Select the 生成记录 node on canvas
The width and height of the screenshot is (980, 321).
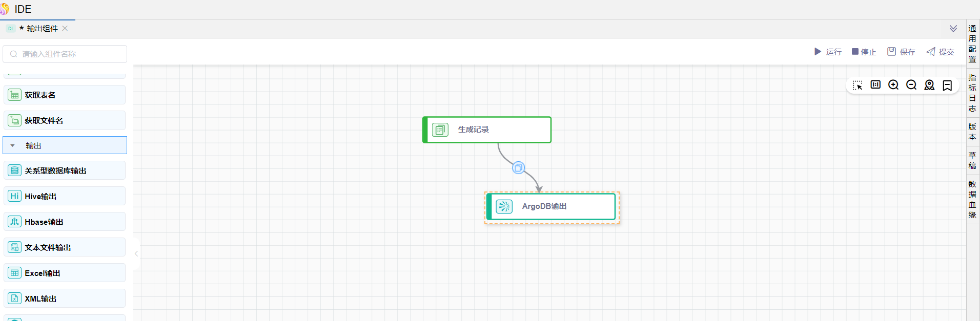click(x=487, y=130)
